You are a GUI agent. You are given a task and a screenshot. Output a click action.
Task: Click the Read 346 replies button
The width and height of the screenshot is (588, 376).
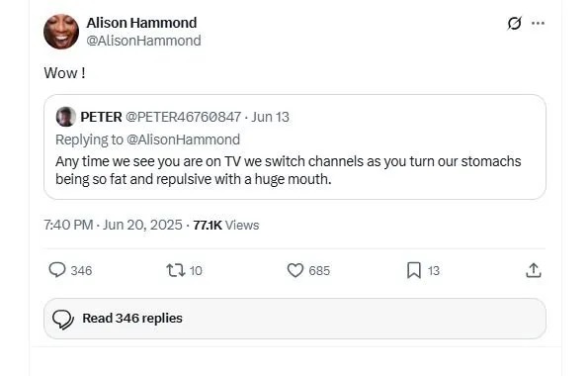294,319
